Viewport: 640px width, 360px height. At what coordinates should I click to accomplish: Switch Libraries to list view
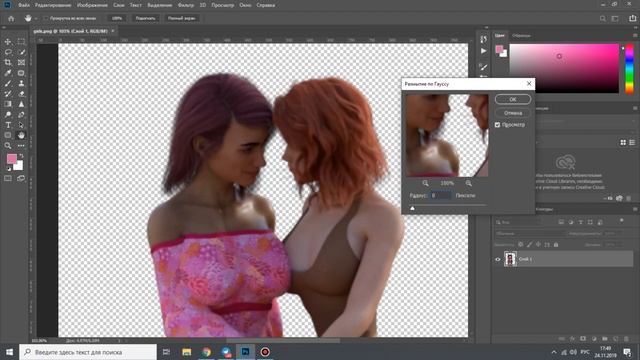[632, 142]
